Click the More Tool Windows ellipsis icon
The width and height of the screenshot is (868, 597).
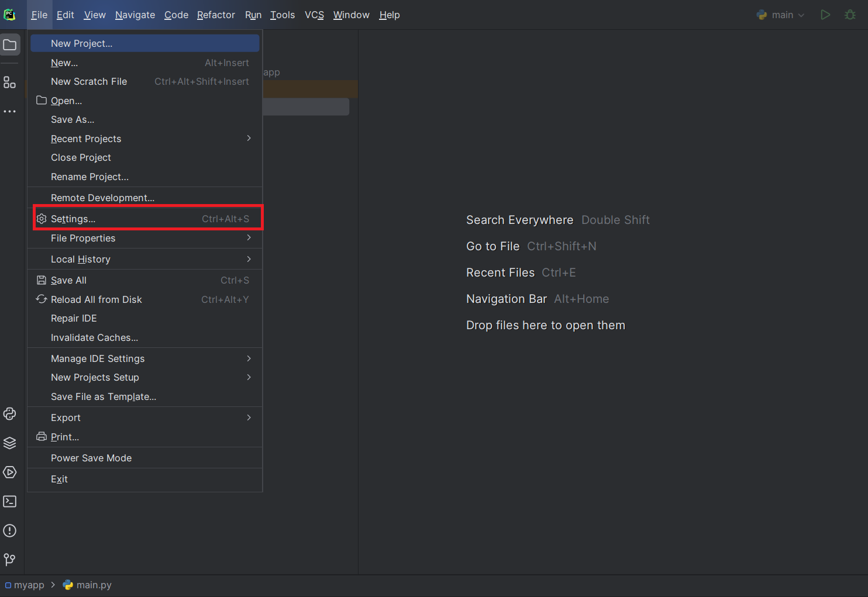[9, 111]
